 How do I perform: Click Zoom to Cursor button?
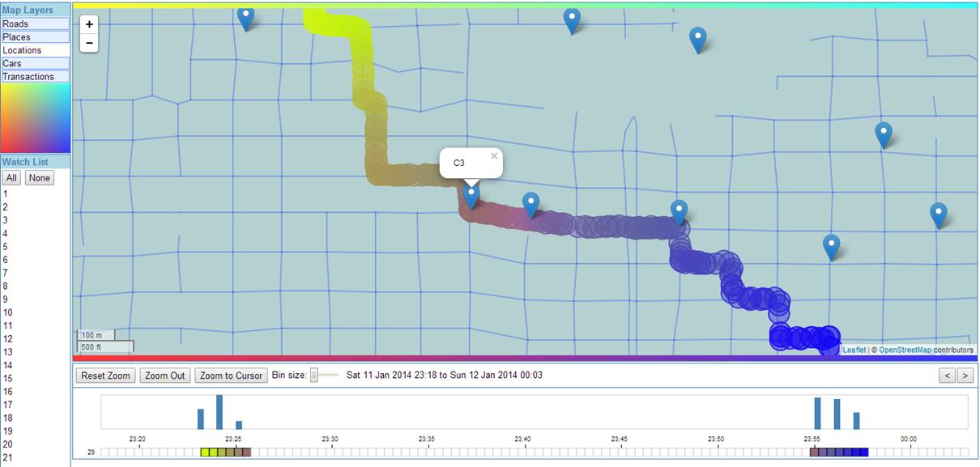point(232,376)
